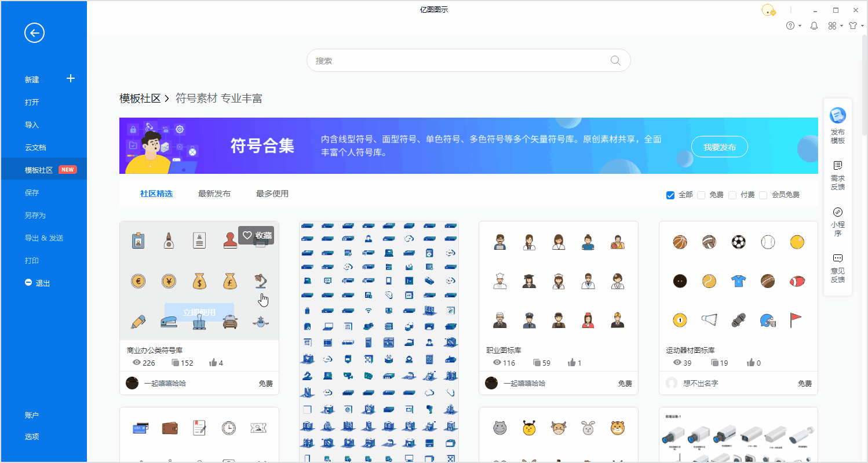Expand the shirt theme dropdown arrow
The height and width of the screenshot is (463, 868).
(862, 26)
